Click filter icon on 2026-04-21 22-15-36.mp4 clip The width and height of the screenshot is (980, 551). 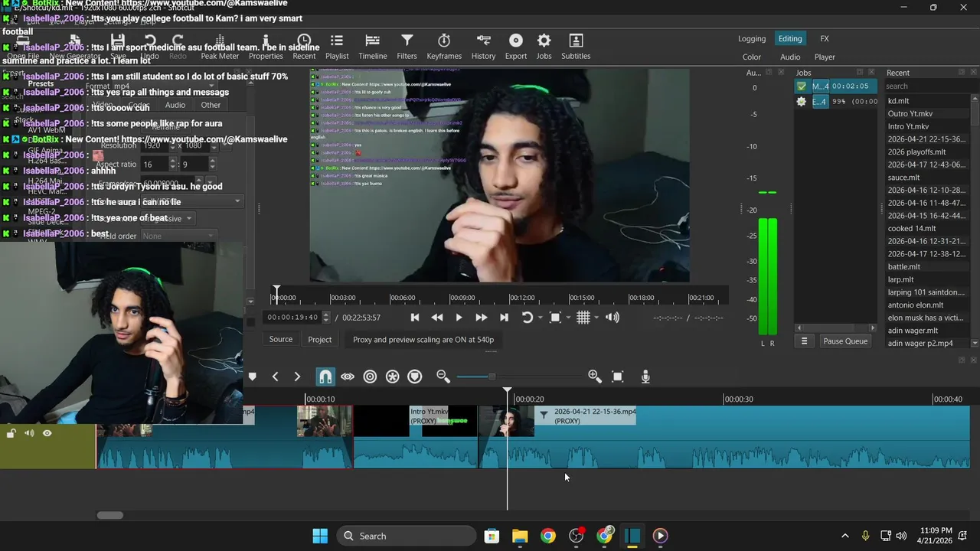[544, 415]
